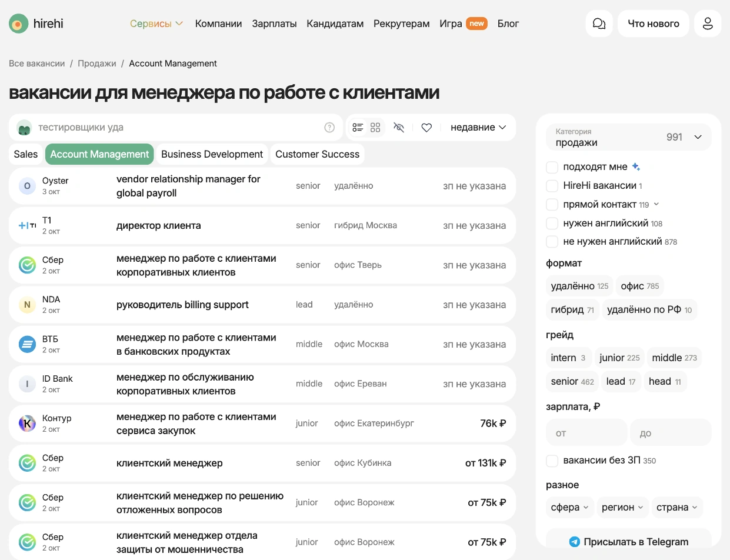Enable вакансии без ЗП checkbox
Screen dimensions: 730x560
(552, 461)
